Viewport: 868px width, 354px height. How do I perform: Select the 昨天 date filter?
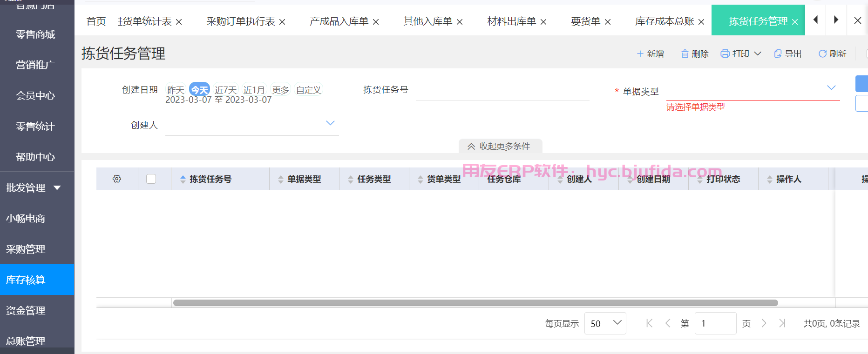point(176,90)
